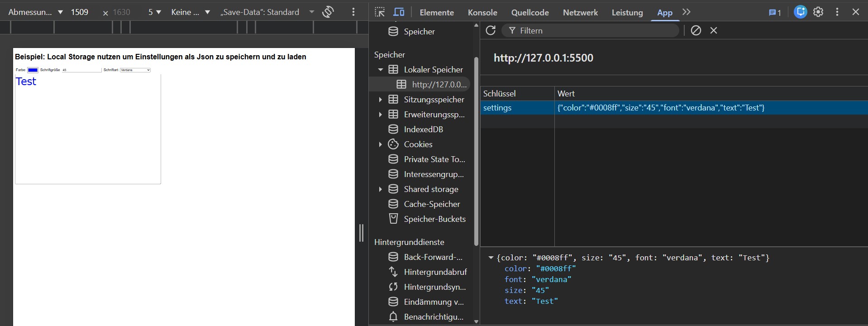The height and width of the screenshot is (326, 868).
Task: Open the blue Farbe color picker
Action: coord(33,70)
